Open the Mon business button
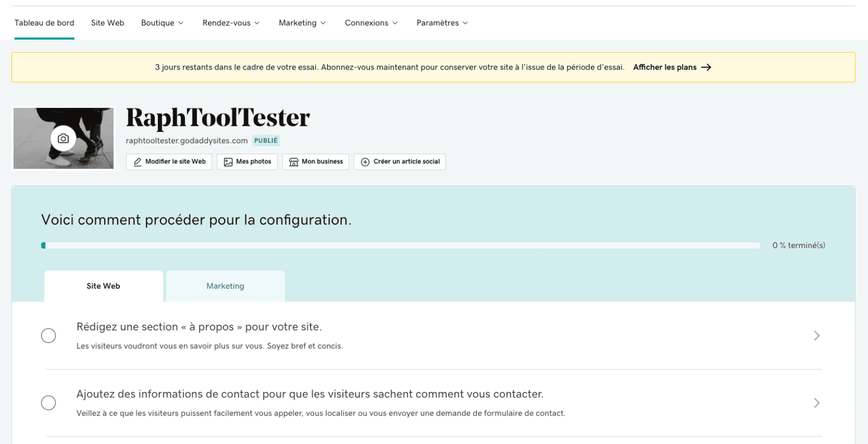Screen dimensions: 868x444 316,162
